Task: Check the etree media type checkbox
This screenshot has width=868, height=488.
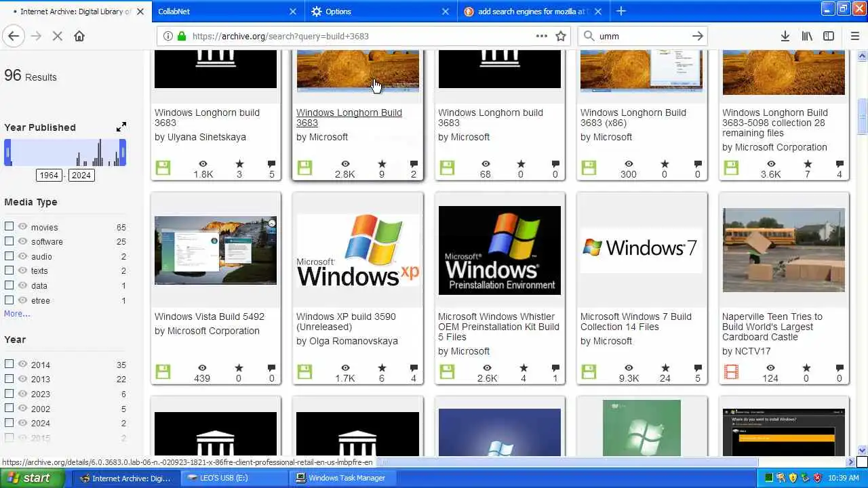Action: pos(9,300)
